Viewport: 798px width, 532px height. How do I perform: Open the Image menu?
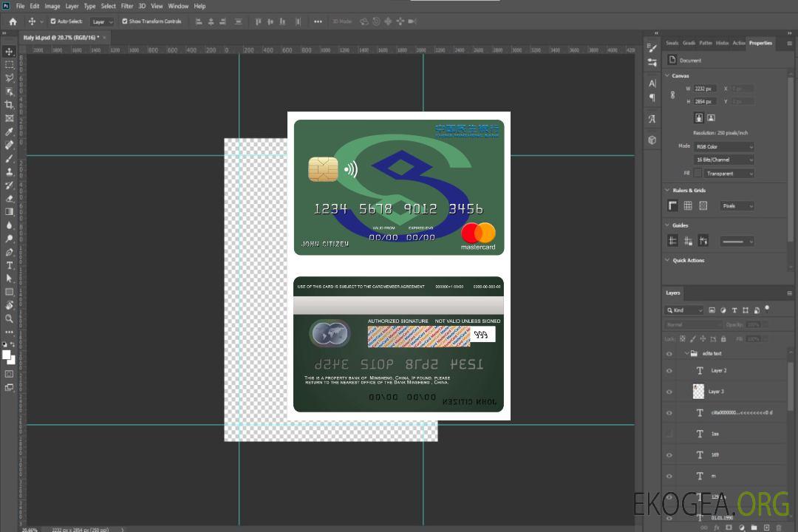click(52, 6)
